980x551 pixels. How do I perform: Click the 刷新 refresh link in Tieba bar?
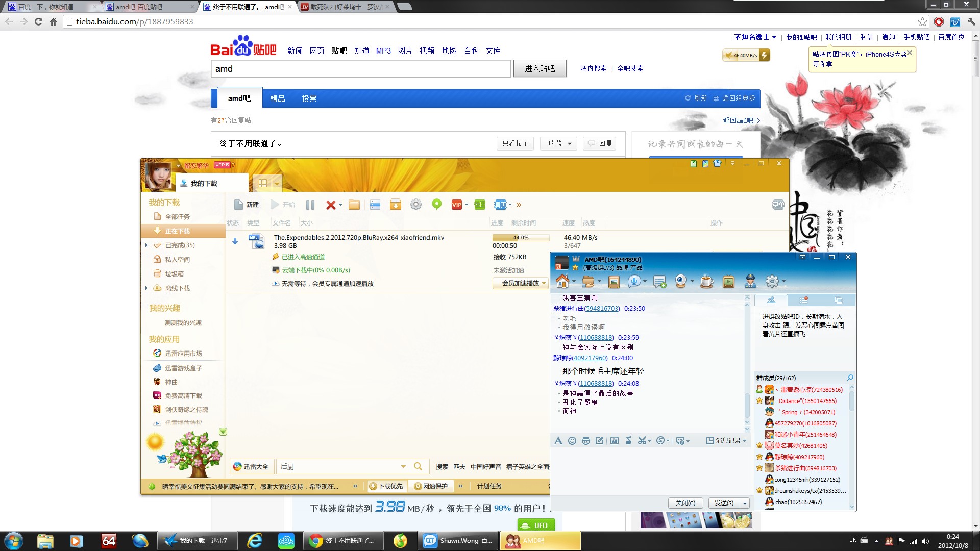tap(696, 98)
